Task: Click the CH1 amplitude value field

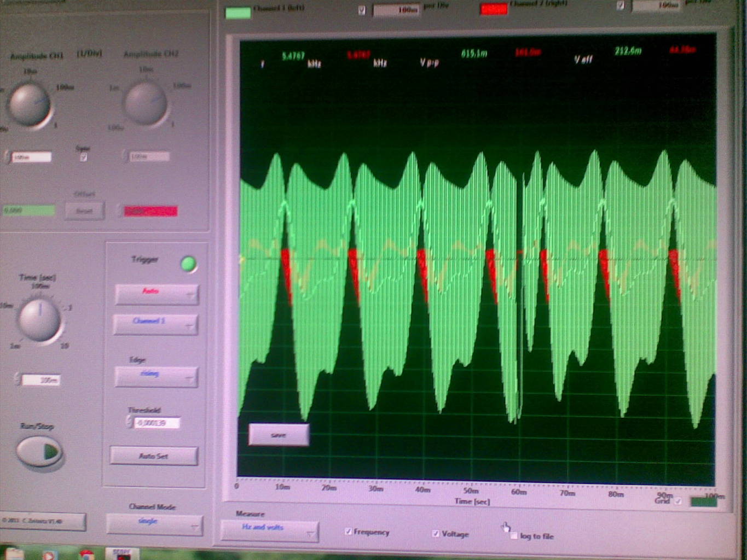Action: point(32,157)
